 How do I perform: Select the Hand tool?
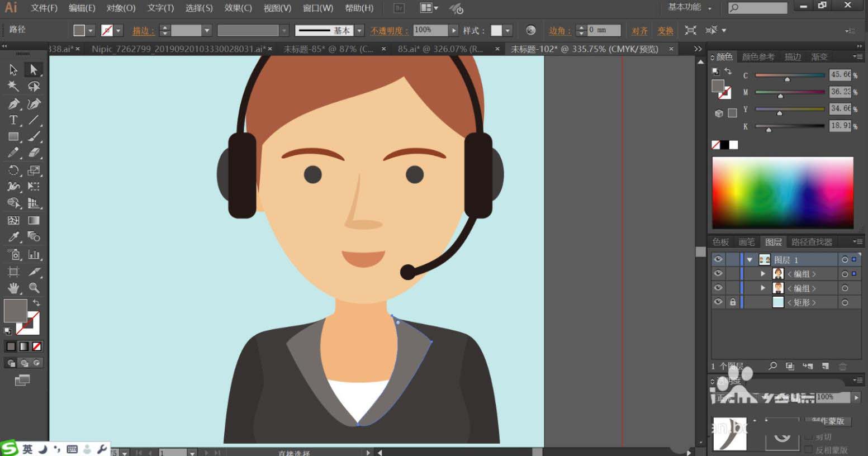(x=13, y=288)
